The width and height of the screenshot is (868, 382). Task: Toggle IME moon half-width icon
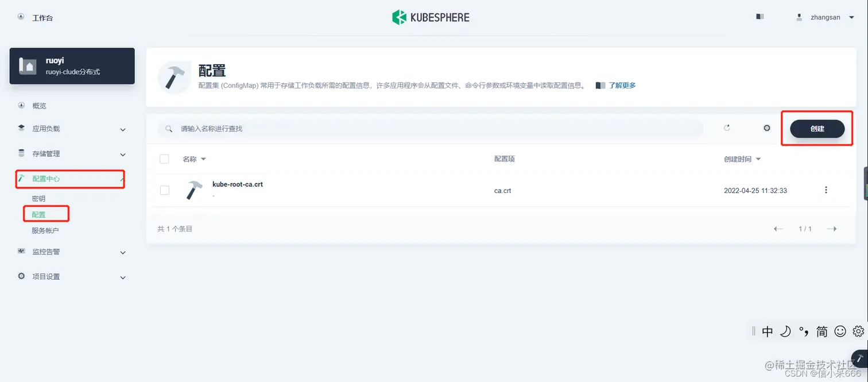point(786,331)
